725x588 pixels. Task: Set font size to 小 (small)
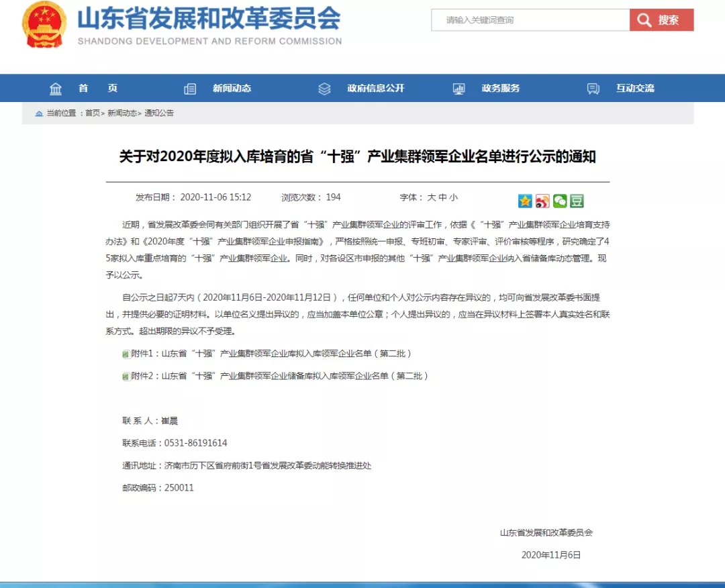pyautogui.click(x=454, y=197)
